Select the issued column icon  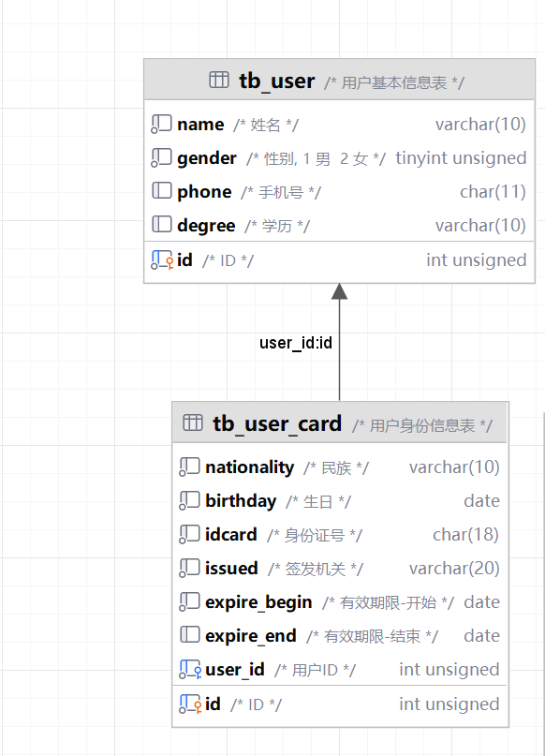pos(189,568)
